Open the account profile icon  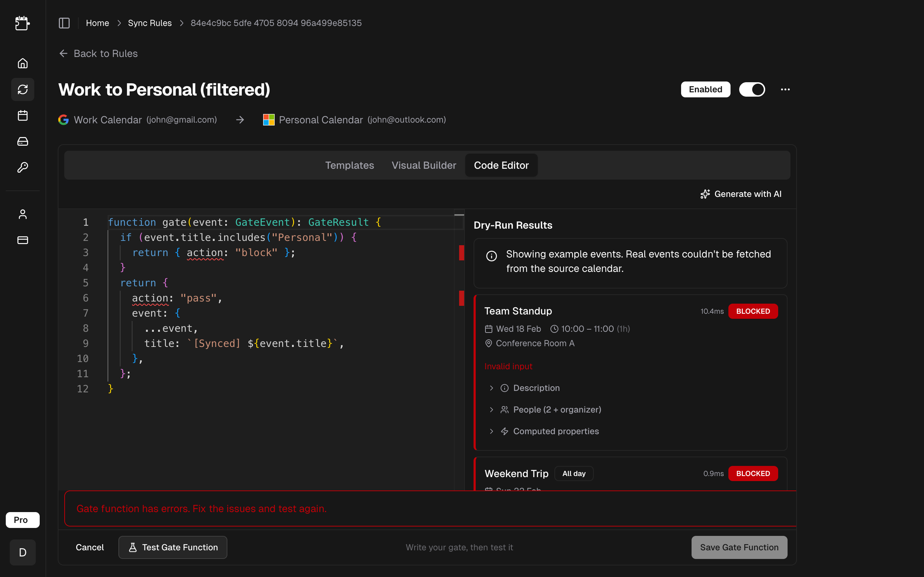pyautogui.click(x=22, y=214)
